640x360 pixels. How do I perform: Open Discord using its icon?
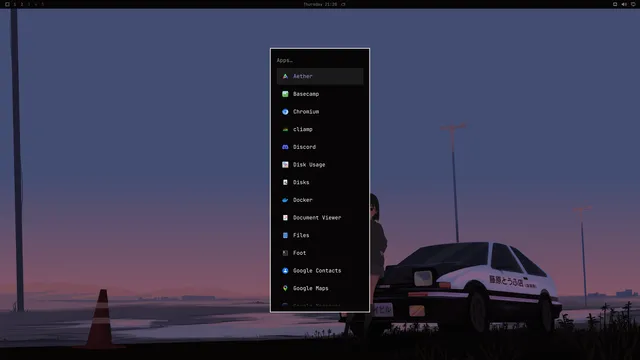[x=285, y=147]
